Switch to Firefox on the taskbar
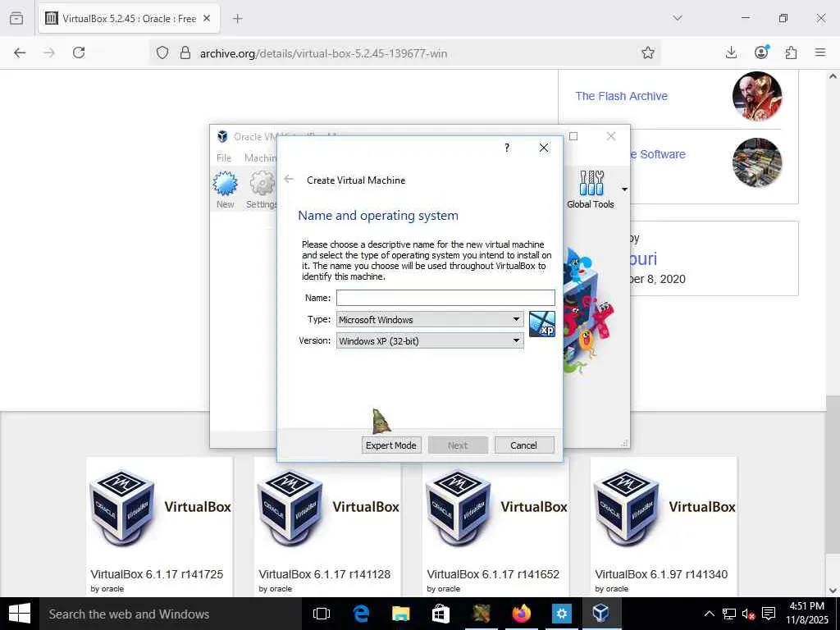 pos(521,614)
